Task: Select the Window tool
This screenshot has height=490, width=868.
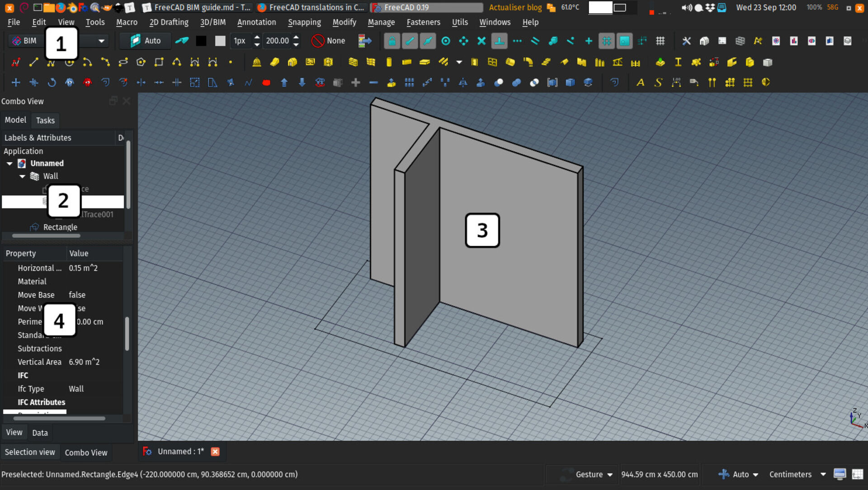Action: pos(492,62)
